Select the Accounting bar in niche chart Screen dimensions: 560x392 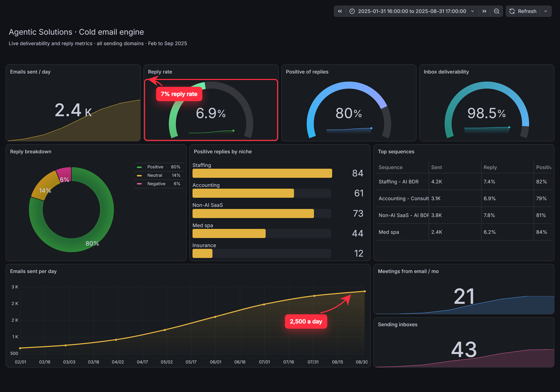click(x=243, y=193)
